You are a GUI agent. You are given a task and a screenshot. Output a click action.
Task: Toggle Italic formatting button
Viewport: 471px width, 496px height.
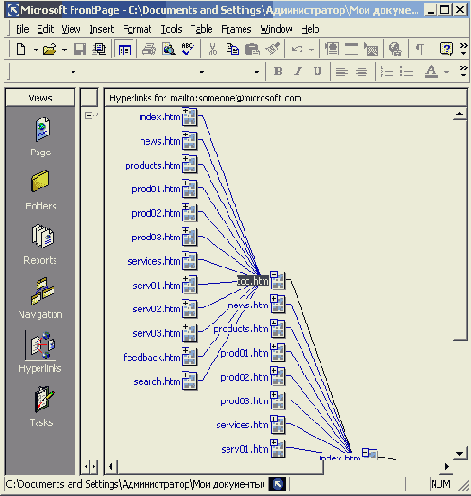pos(298,71)
